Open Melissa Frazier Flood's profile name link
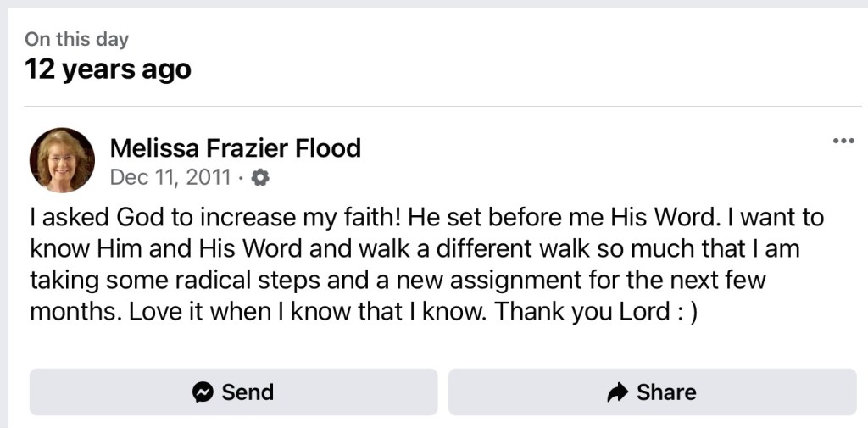Image resolution: width=868 pixels, height=428 pixels. (x=236, y=148)
